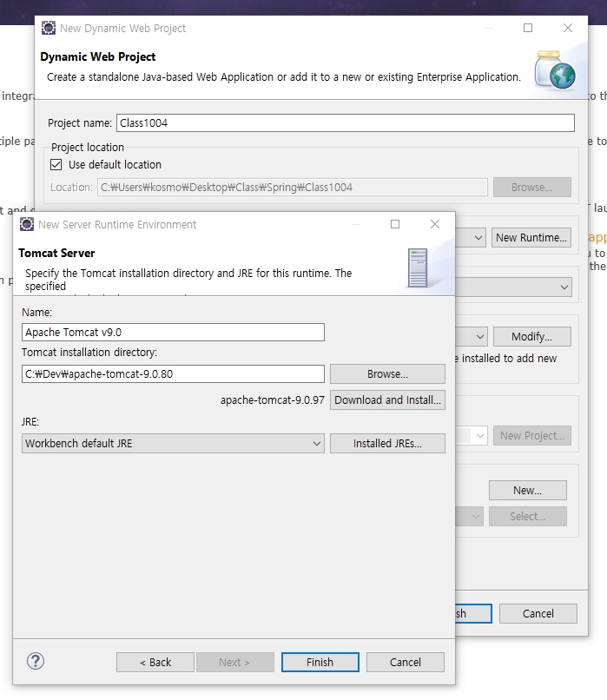Edit the Tomcat installation directory field
This screenshot has width=607, height=700.
click(173, 374)
